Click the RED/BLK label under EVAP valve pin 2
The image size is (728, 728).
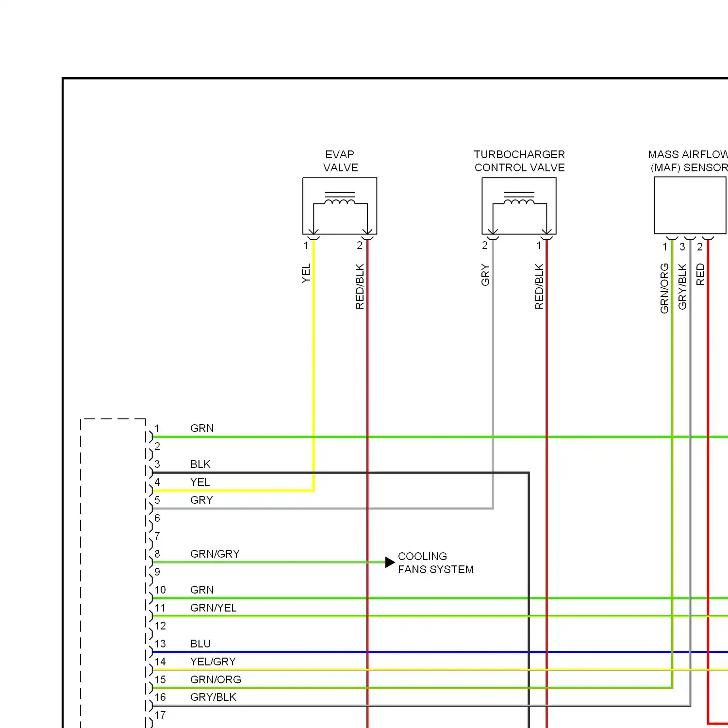tap(360, 286)
